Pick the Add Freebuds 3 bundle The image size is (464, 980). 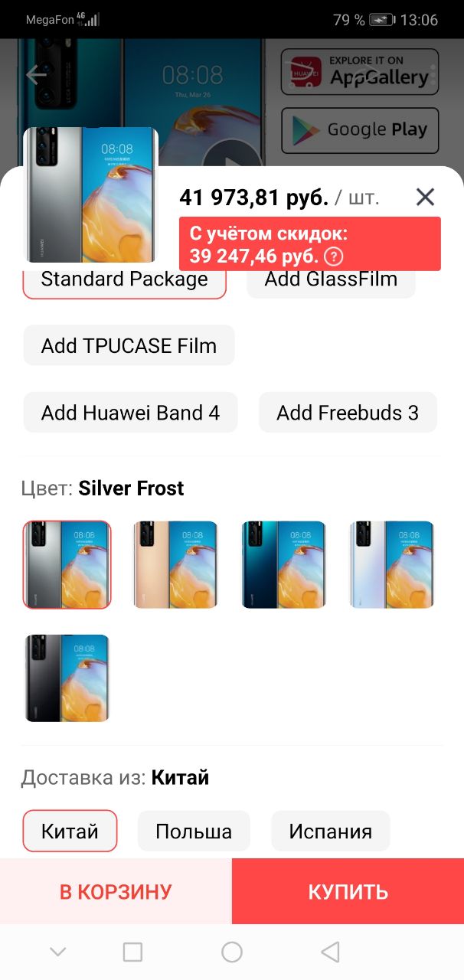click(348, 413)
